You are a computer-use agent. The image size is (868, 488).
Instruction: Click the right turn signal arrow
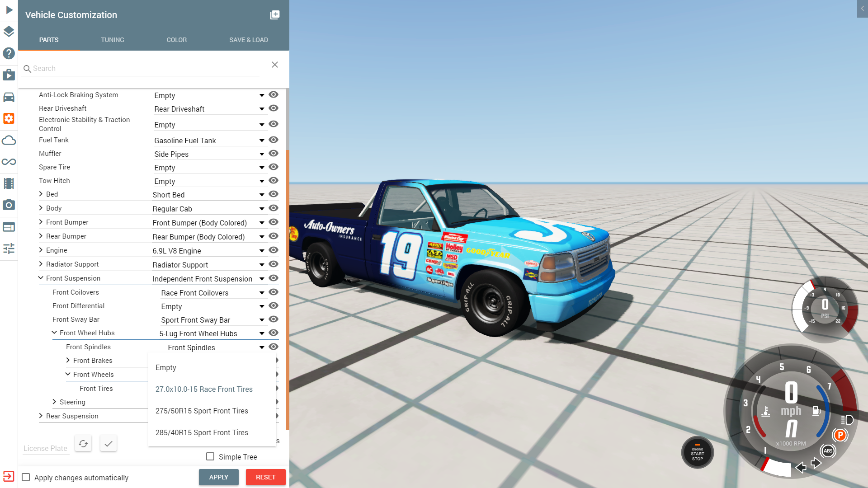click(816, 463)
